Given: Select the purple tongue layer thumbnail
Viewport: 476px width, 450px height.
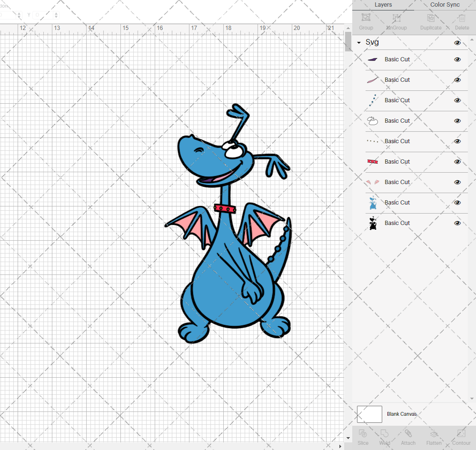Looking at the screenshot, I should point(373,59).
